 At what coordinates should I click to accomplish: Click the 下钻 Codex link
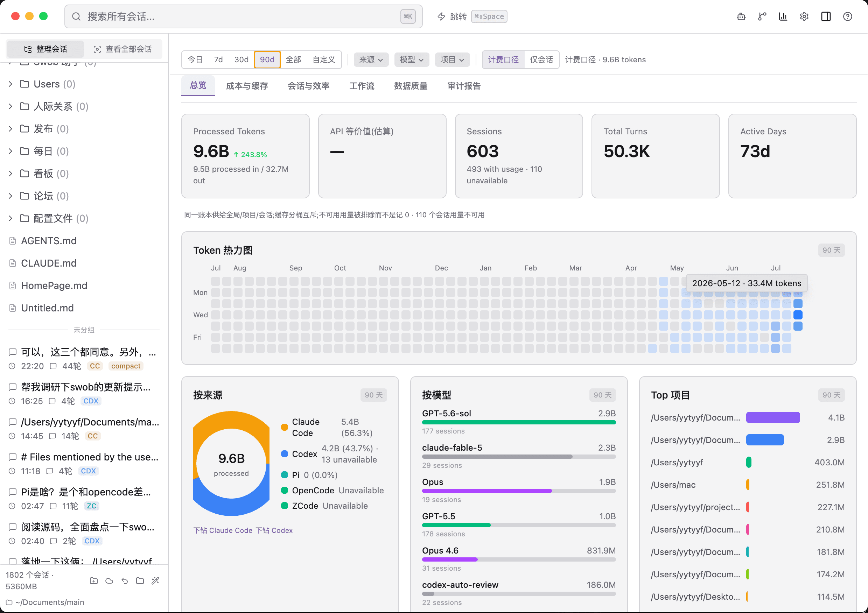(x=274, y=530)
